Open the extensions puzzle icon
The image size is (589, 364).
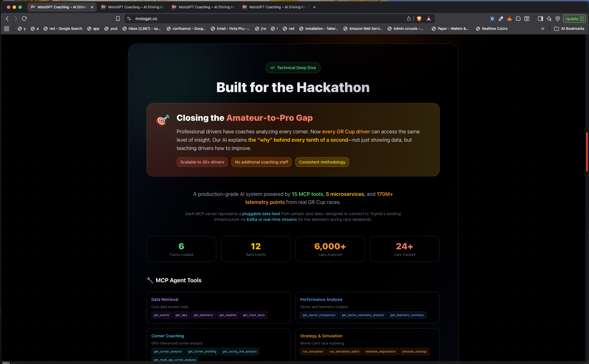point(518,19)
